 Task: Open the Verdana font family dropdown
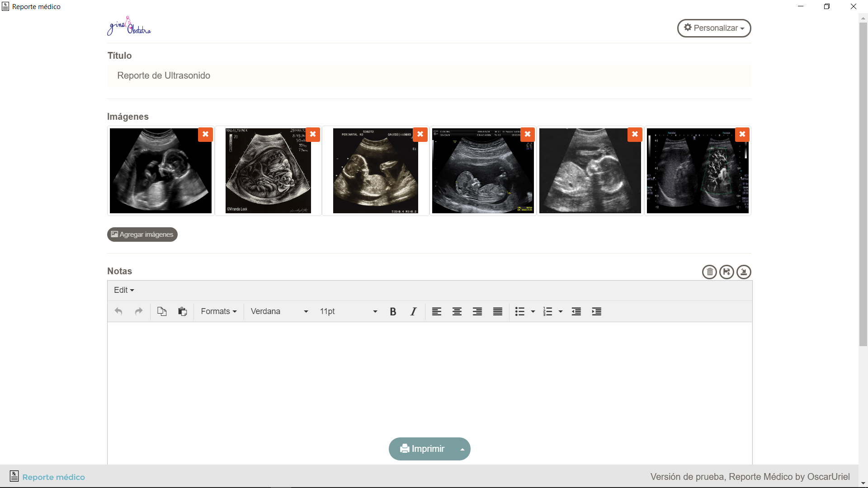tap(279, 311)
